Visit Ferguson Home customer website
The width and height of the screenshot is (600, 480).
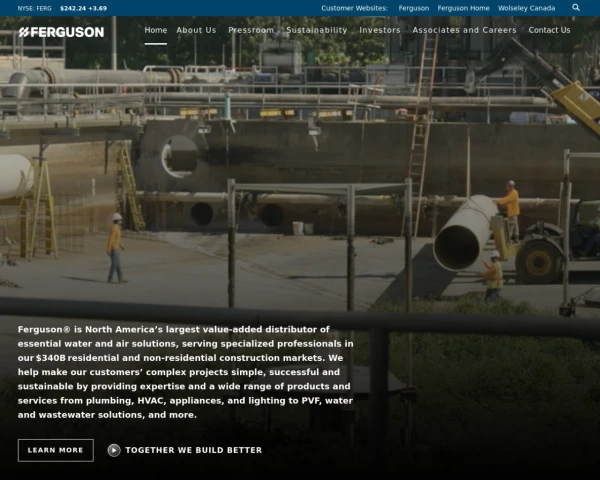click(x=463, y=8)
